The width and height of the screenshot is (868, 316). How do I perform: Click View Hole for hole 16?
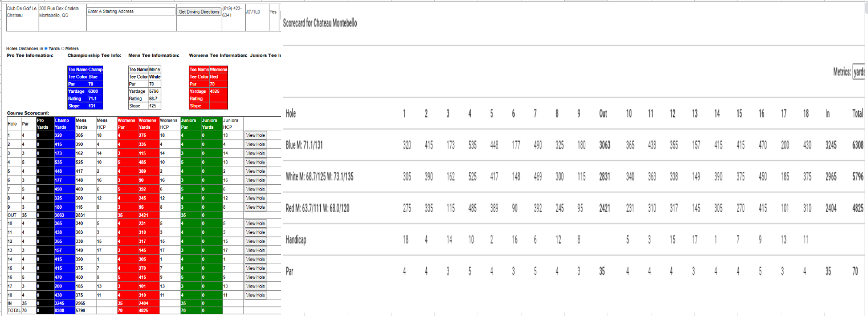tap(255, 277)
